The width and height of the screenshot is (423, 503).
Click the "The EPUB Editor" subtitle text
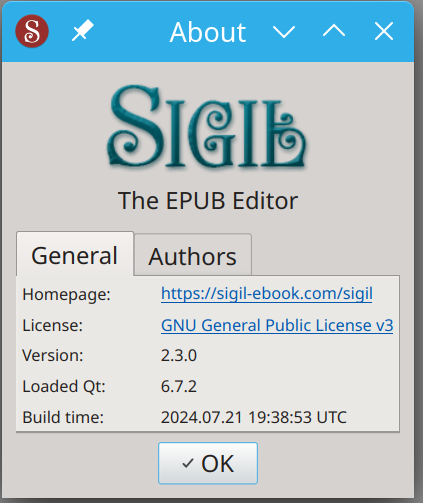(x=208, y=201)
